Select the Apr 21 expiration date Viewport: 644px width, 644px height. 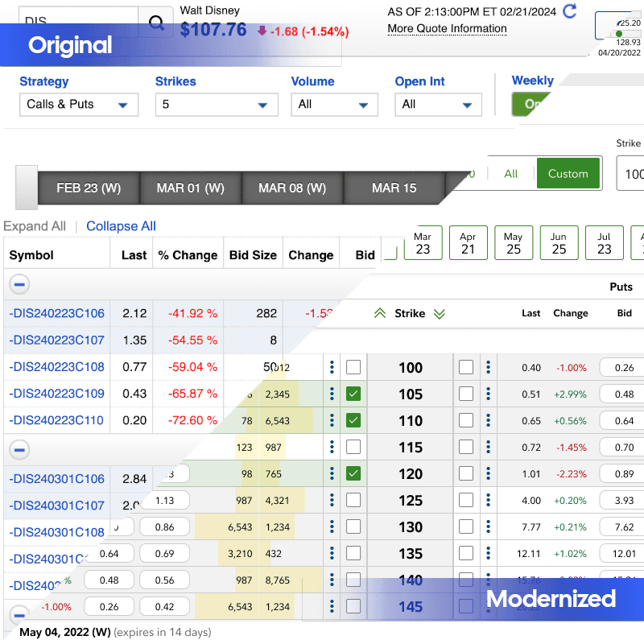point(469,243)
